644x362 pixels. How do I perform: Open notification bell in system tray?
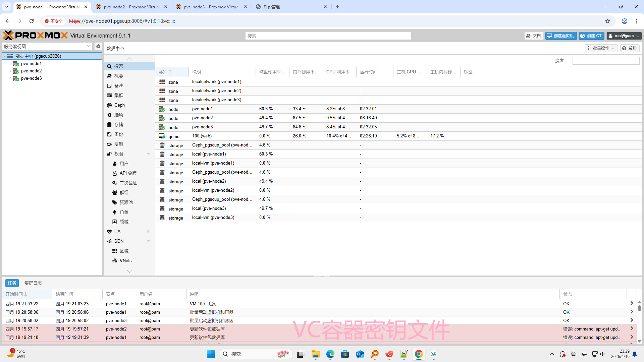click(635, 354)
